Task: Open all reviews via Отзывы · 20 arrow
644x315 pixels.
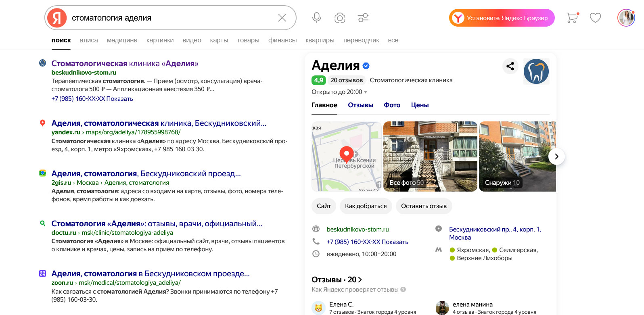Action: point(337,280)
